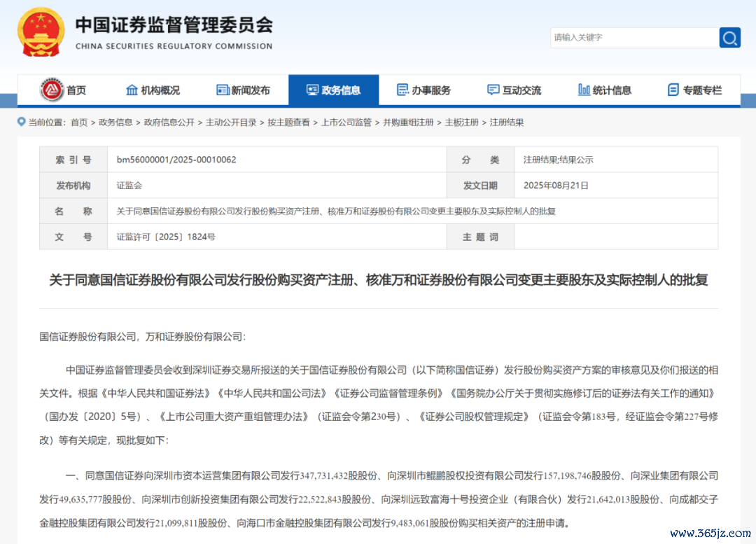Click the bar chart icon beside 统计信息
756x544 pixels.
[x=584, y=90]
